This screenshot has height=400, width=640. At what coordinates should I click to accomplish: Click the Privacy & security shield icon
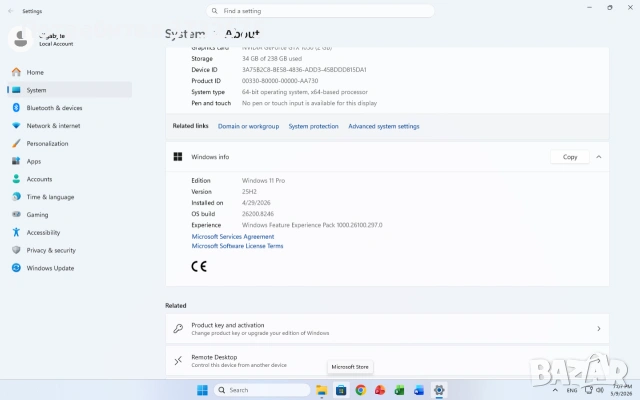pyautogui.click(x=16, y=250)
